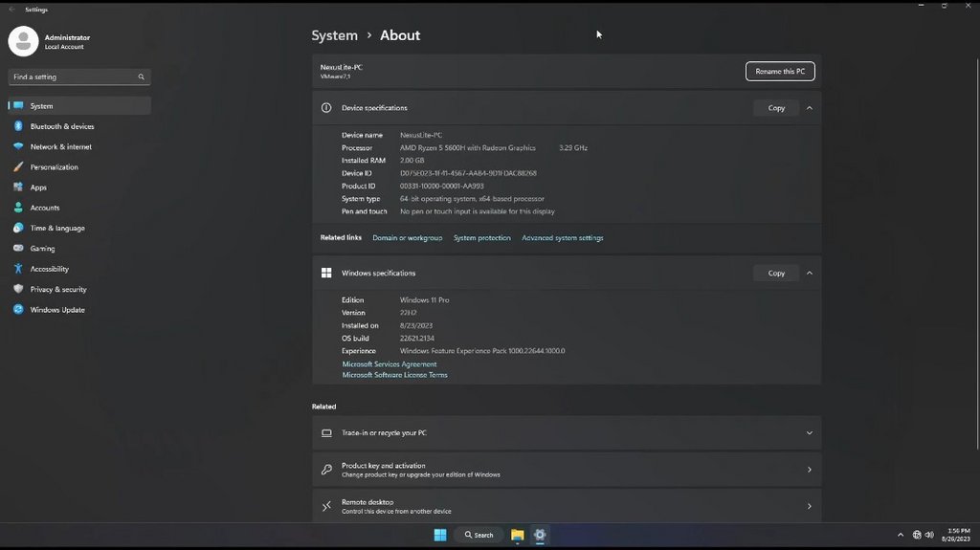Click the System monitor icon in sidebar
The height and width of the screenshot is (550, 980).
18,105
